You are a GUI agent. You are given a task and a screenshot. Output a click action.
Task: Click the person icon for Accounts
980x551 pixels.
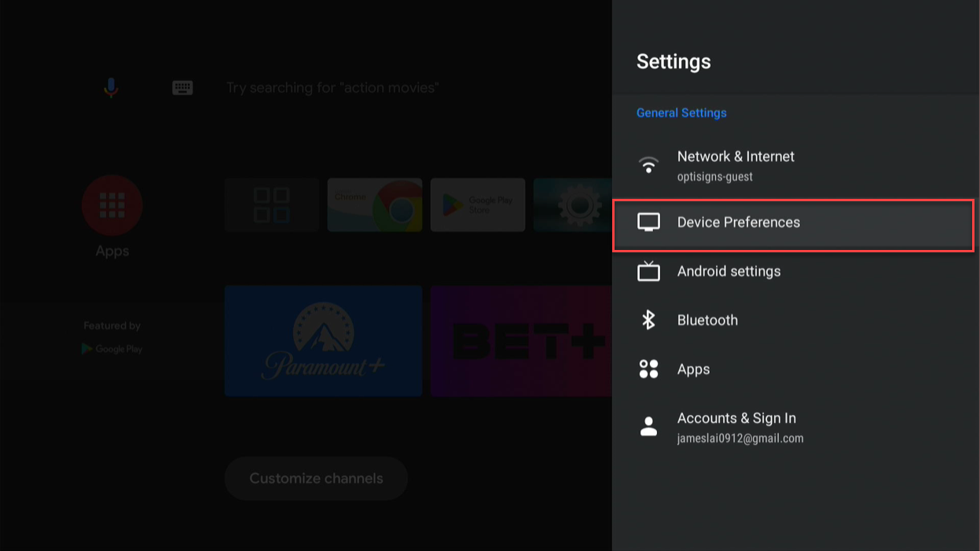[x=648, y=427]
